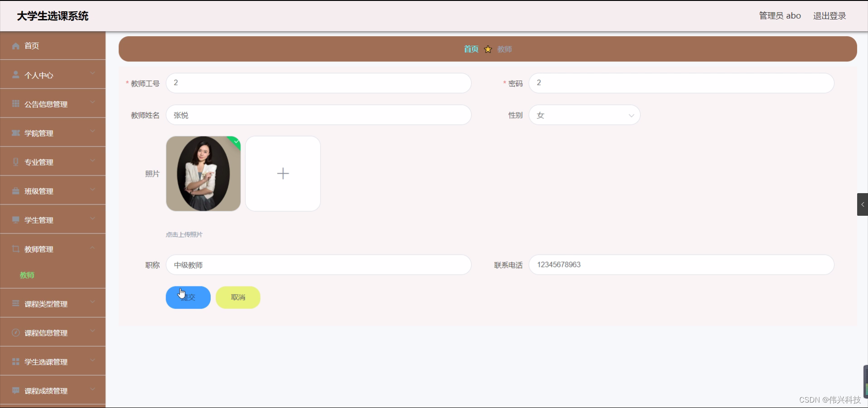Select the 专业管理 sidebar icon
Image resolution: width=868 pixels, height=408 pixels.
click(15, 162)
